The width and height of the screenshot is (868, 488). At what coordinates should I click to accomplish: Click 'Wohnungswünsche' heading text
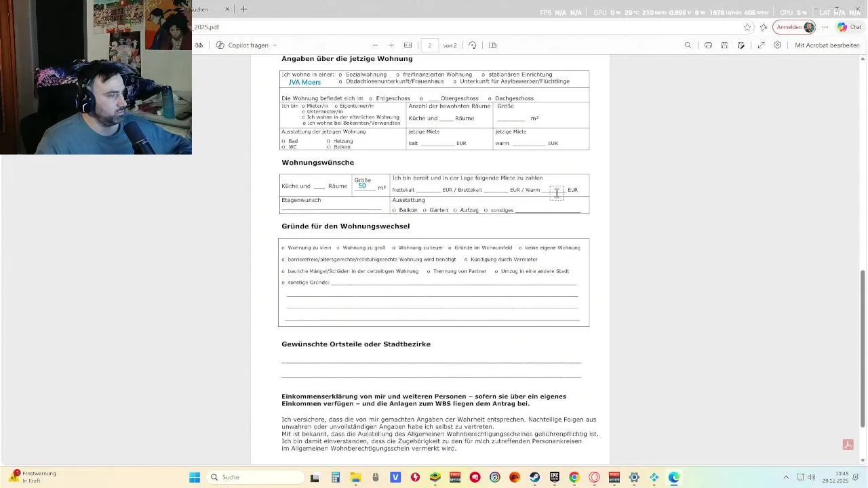318,163
